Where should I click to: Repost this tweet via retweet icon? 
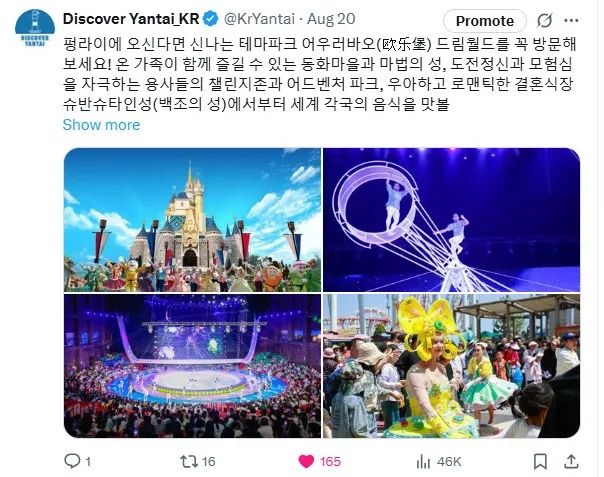[x=189, y=461]
